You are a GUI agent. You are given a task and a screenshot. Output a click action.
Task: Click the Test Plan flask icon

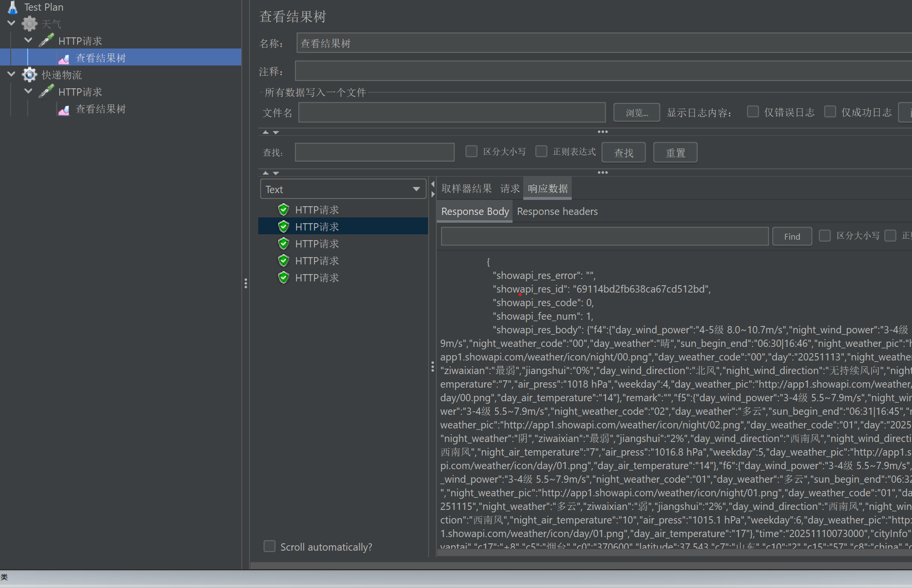13,7
